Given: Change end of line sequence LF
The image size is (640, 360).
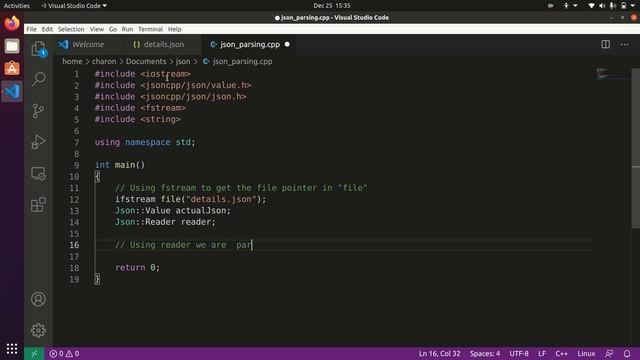Looking at the screenshot, I should point(542,353).
